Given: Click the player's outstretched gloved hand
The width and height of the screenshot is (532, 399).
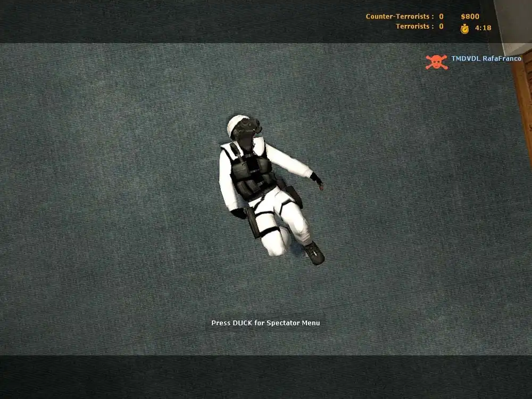Looking at the screenshot, I should (x=317, y=180).
